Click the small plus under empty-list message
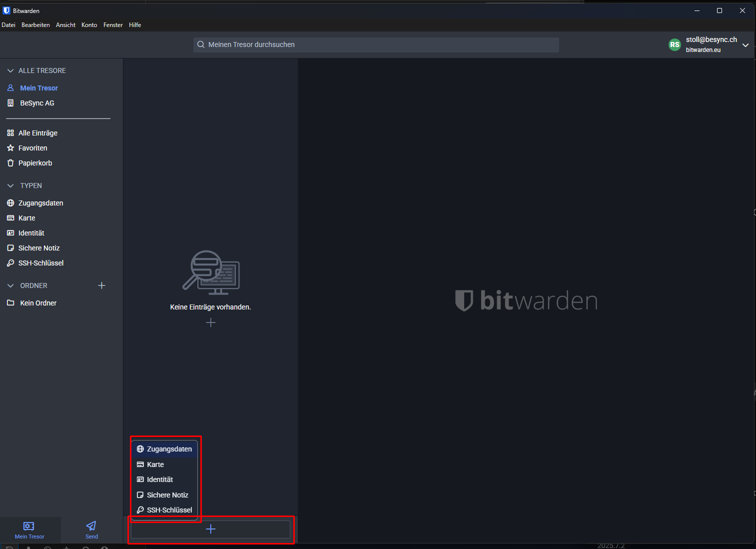This screenshot has width=756, height=549. 210,322
